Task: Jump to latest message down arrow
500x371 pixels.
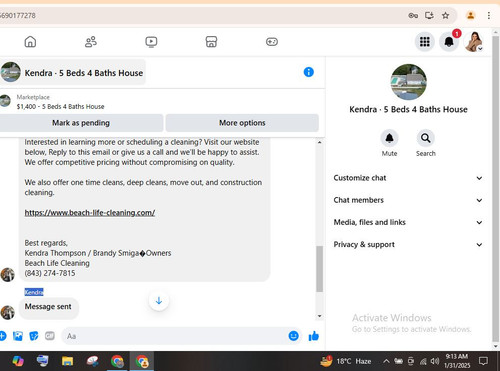Action: [x=159, y=301]
